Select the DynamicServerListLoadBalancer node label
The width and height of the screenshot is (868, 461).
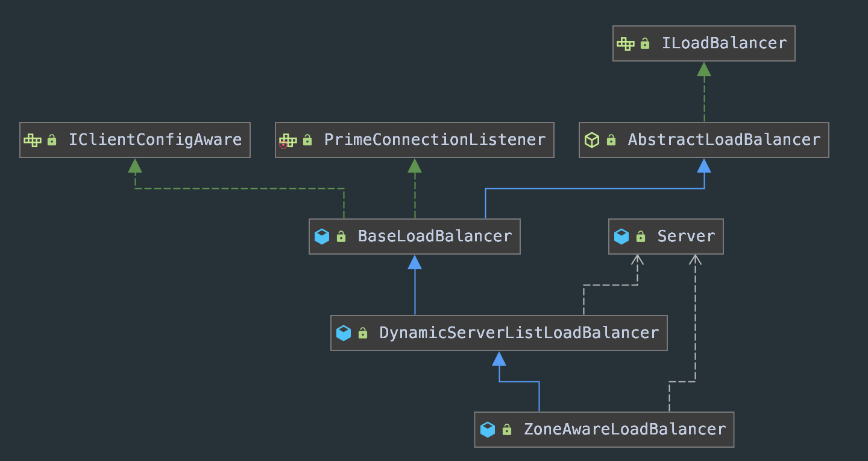[x=519, y=333]
